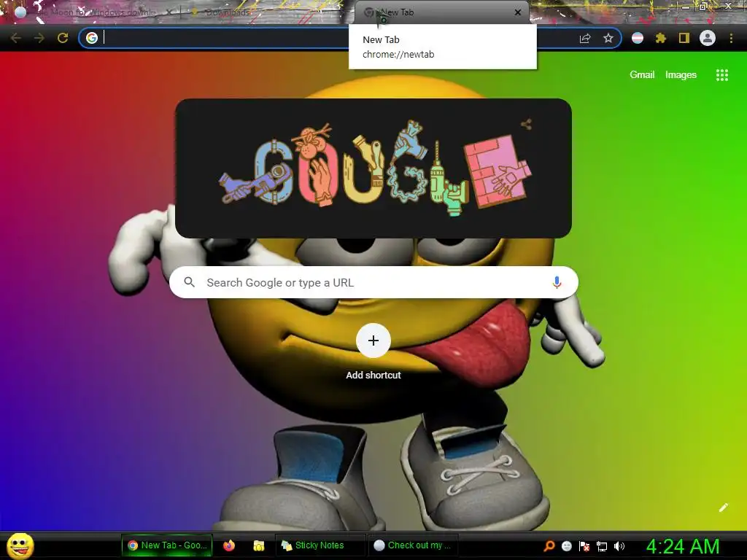The image size is (747, 560).
Task: Open the smiley Start button
Action: pos(20,545)
